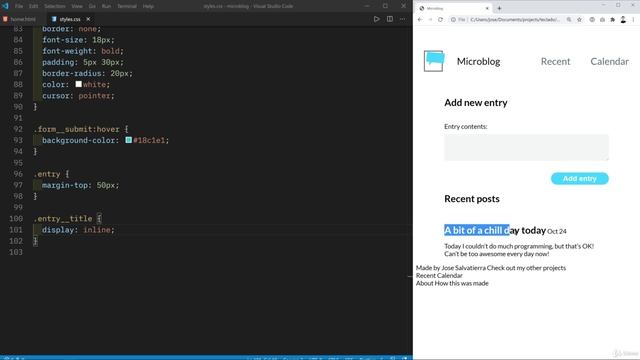Click 'A bit of a chill day today' heading

click(495, 230)
